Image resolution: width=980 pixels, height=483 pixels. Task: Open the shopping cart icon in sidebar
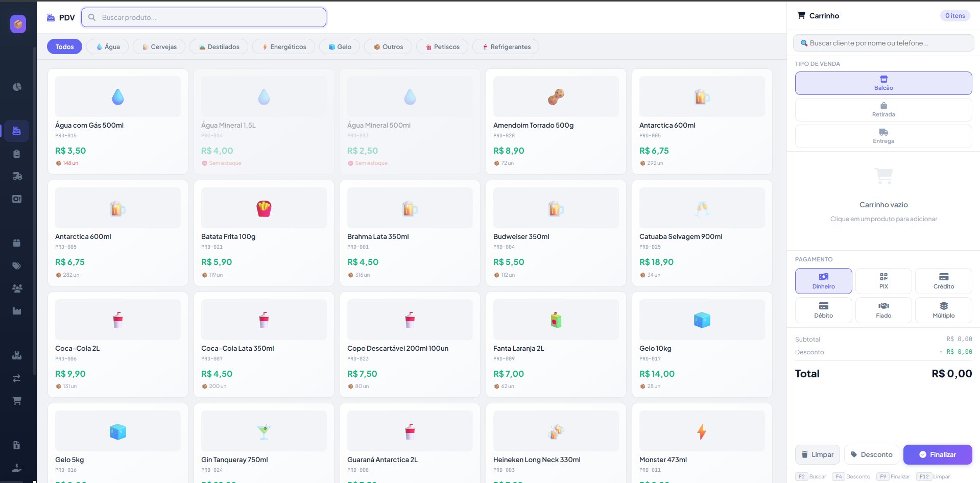17,401
